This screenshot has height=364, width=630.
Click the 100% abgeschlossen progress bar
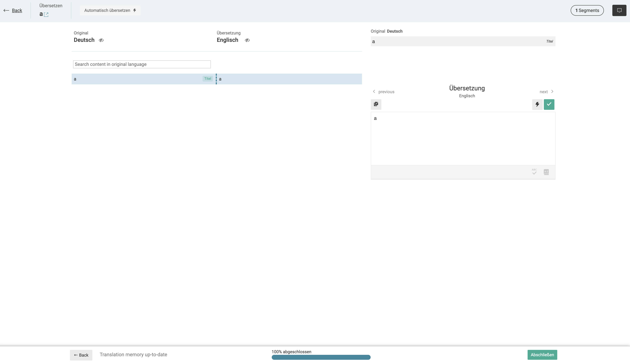[321, 357]
